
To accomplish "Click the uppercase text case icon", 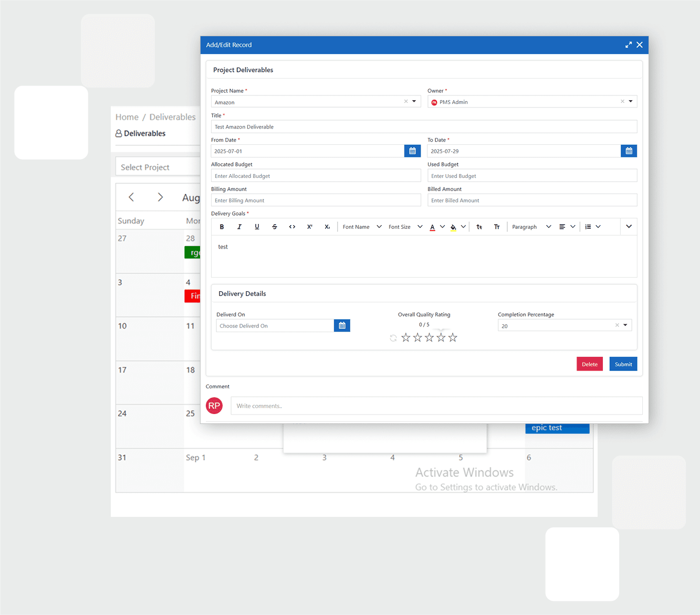I will tap(497, 227).
